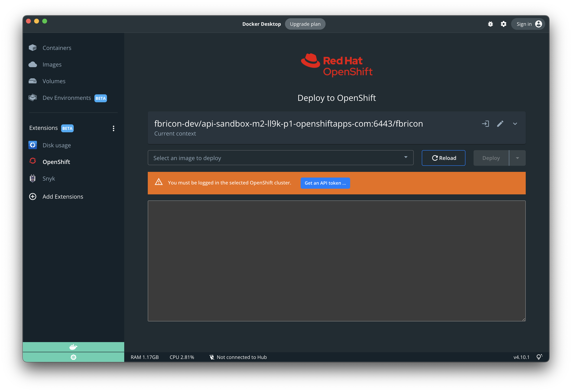Image resolution: width=572 pixels, height=392 pixels.
Task: Click Get an API token button
Action: (x=325, y=183)
